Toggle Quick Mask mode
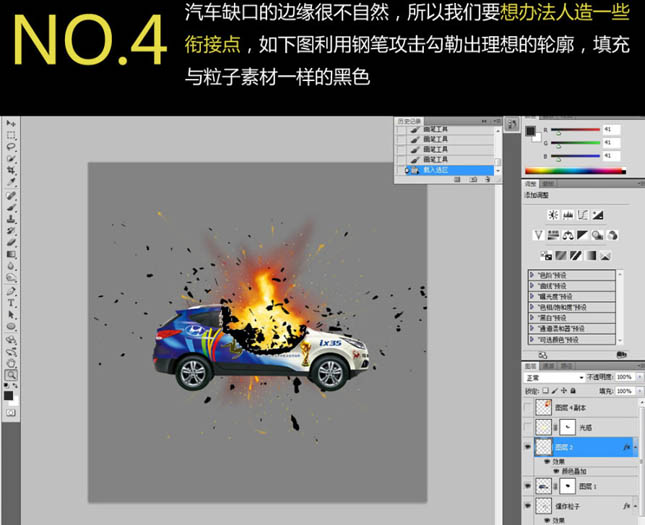645x525 pixels. (11, 412)
